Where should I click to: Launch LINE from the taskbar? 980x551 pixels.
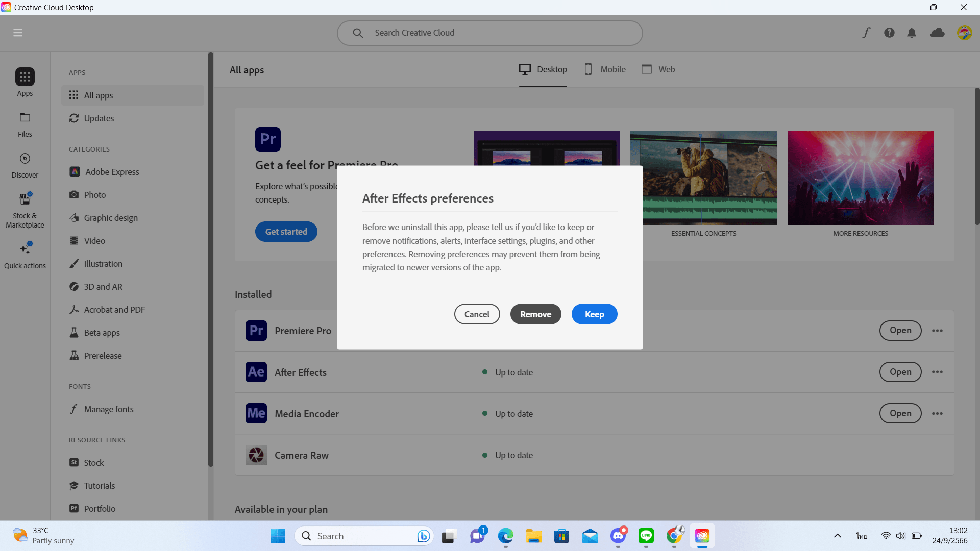(x=646, y=536)
